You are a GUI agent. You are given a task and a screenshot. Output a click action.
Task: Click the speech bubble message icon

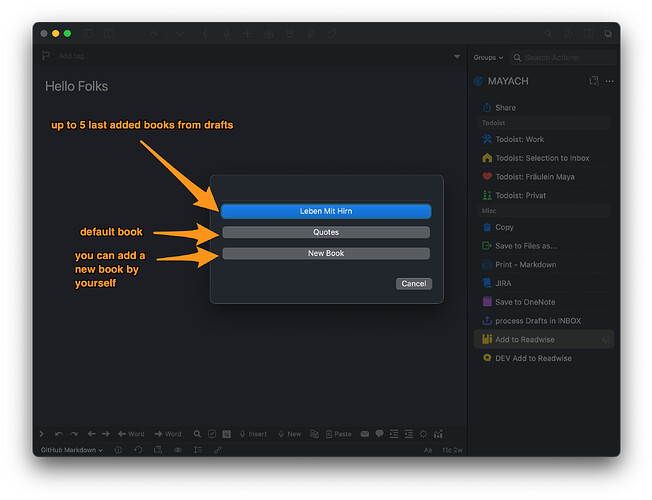tap(379, 434)
